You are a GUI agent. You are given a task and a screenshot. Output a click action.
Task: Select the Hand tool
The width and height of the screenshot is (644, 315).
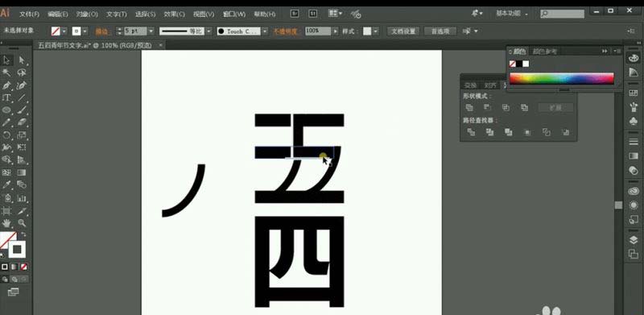[6, 223]
